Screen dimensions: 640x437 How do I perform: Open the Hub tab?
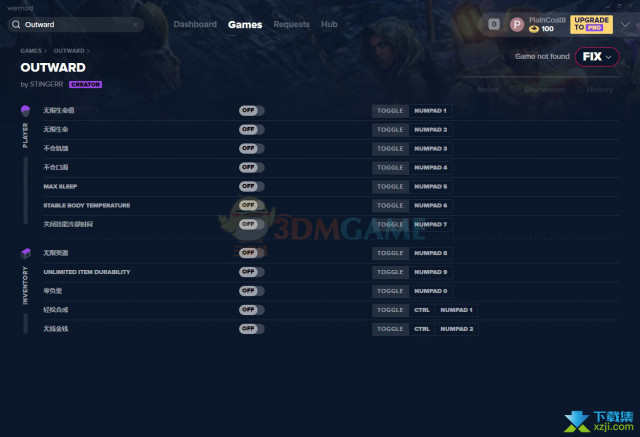click(329, 24)
